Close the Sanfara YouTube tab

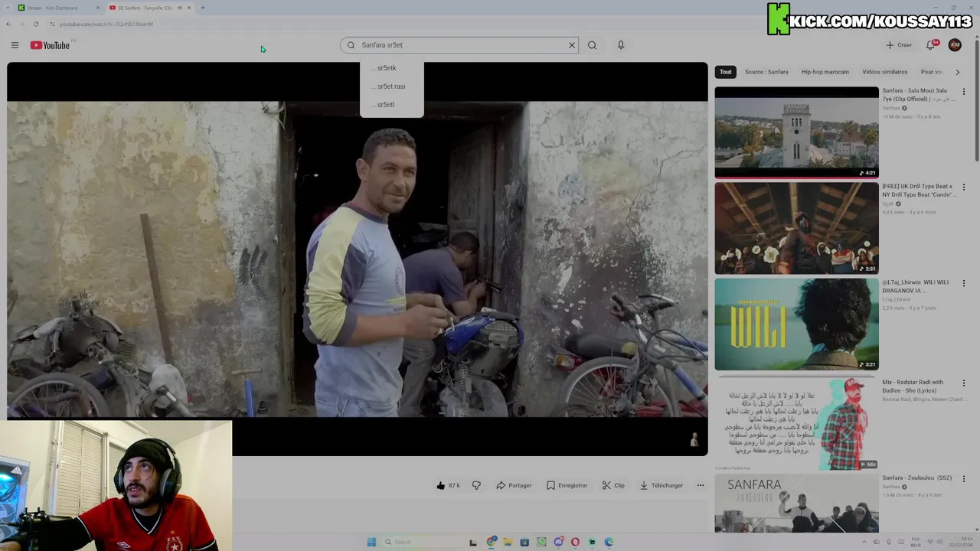(189, 8)
